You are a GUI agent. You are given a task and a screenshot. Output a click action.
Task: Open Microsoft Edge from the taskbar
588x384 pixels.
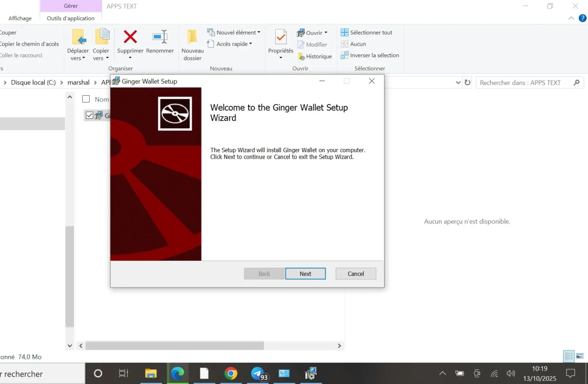(x=178, y=373)
